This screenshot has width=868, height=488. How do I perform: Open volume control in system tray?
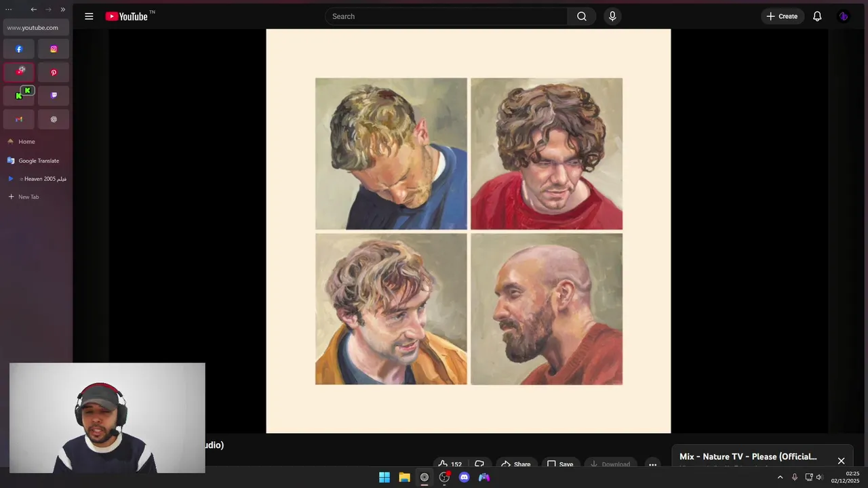pos(819,477)
